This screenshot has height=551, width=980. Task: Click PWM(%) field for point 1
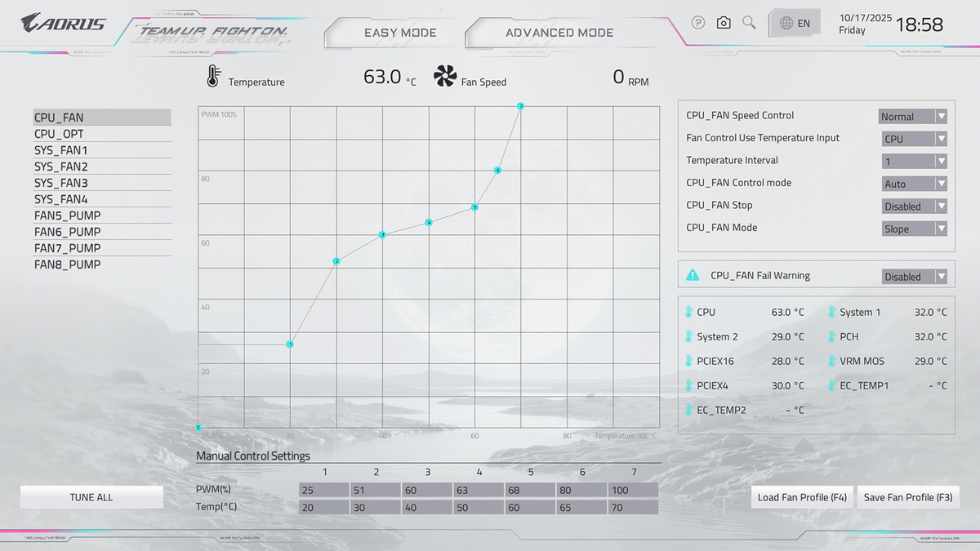click(324, 490)
